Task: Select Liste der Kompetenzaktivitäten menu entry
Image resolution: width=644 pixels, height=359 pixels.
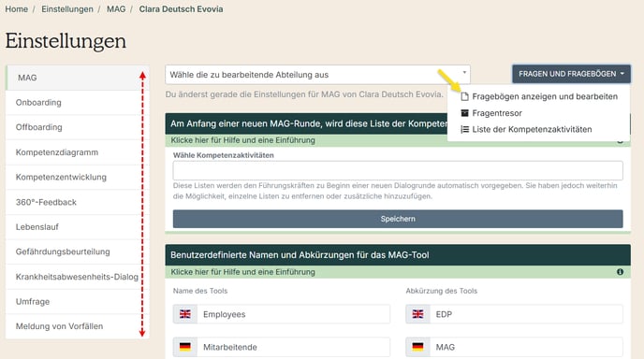Action: [x=539, y=129]
